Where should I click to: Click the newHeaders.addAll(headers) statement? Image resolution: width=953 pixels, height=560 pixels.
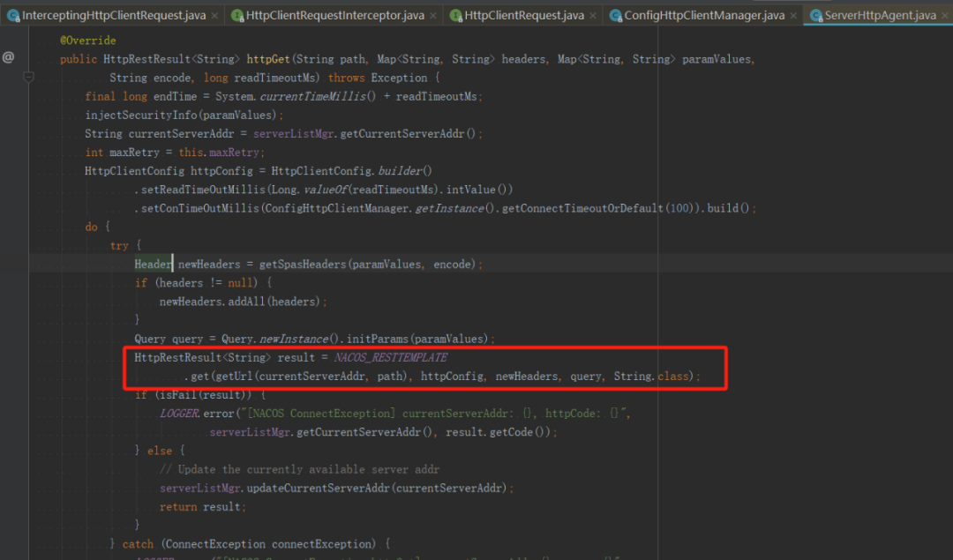coord(244,302)
